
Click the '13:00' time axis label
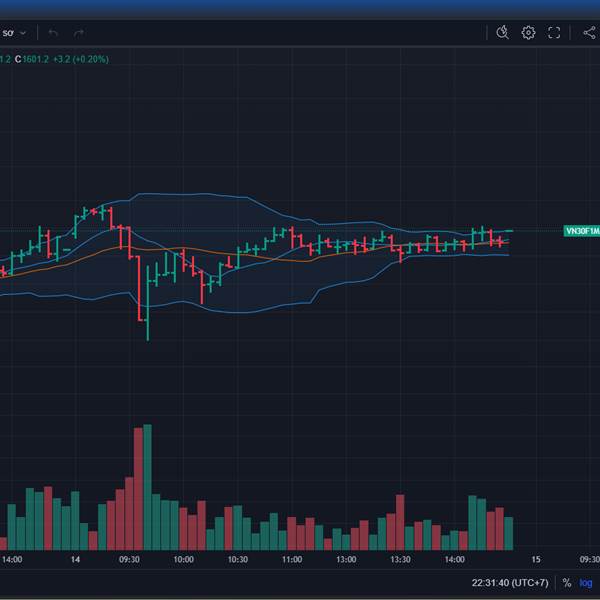(x=346, y=559)
